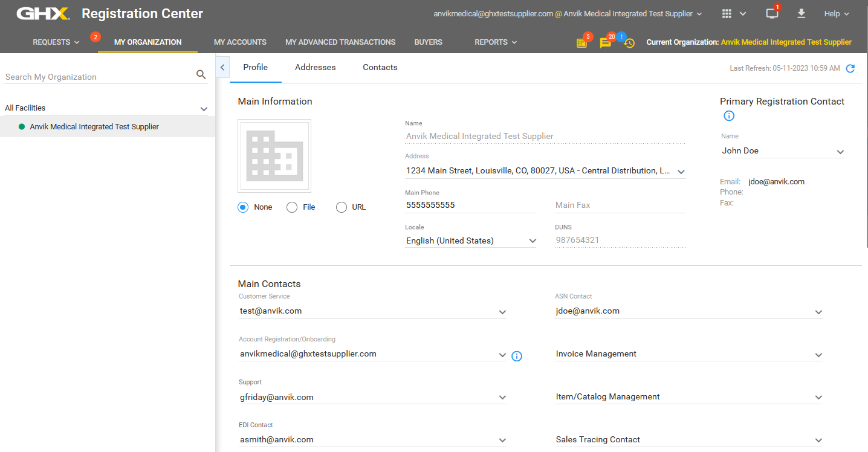Viewport: 868px width, 452px height.
Task: Click the Main Phone field
Action: 470,205
